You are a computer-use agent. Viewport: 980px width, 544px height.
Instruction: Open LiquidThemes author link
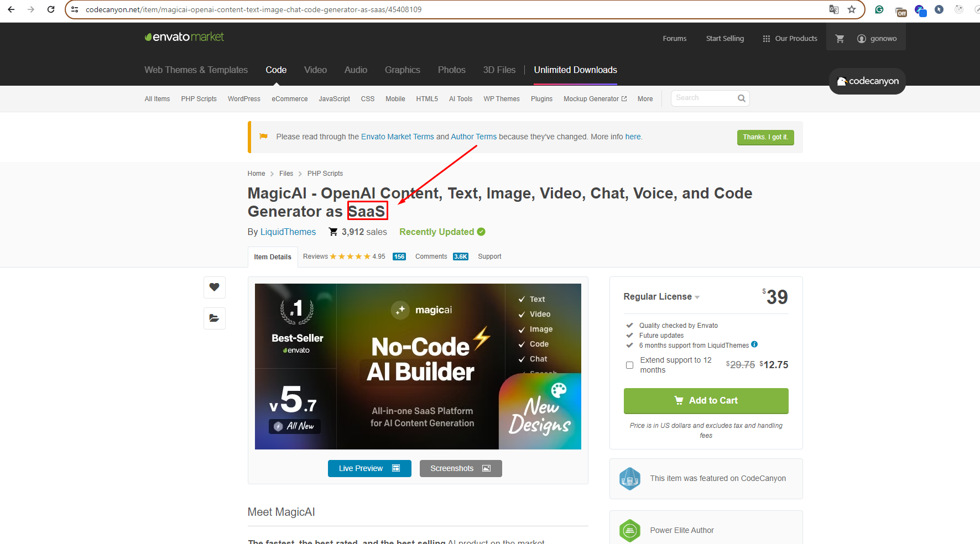coord(288,232)
